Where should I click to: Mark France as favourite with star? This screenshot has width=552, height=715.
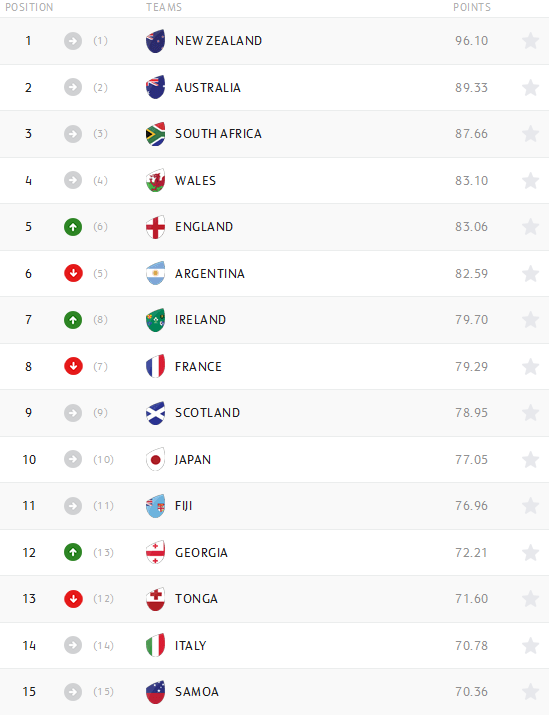[531, 367]
